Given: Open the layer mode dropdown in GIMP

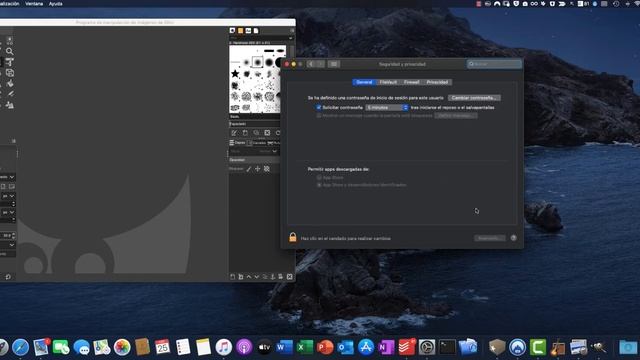Looking at the screenshot, I should (253, 151).
